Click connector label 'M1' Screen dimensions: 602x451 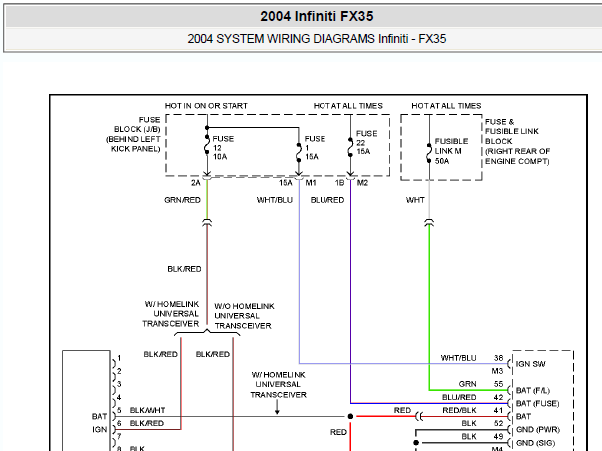click(311, 183)
